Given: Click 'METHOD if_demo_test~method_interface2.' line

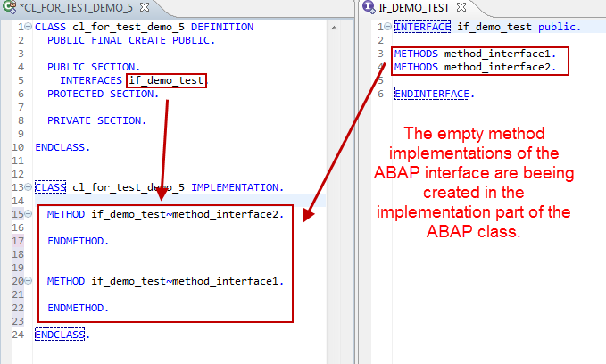Looking at the screenshot, I should click(165, 214).
